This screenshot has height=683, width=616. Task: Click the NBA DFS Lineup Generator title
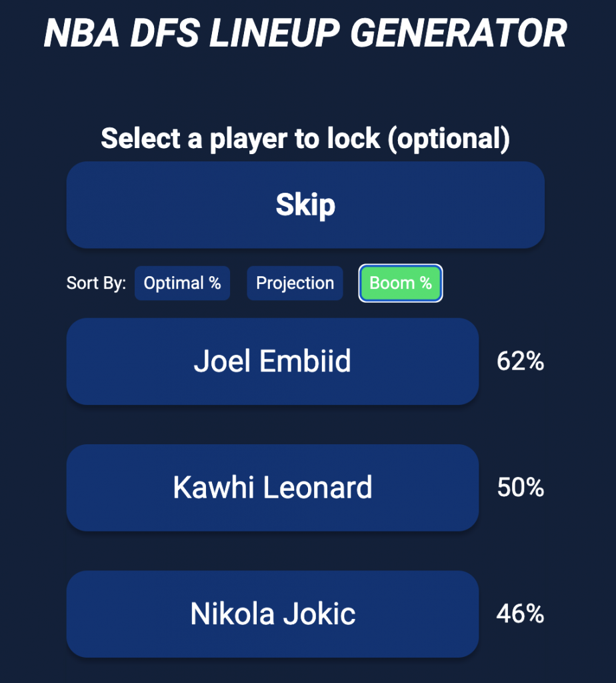[305, 33]
